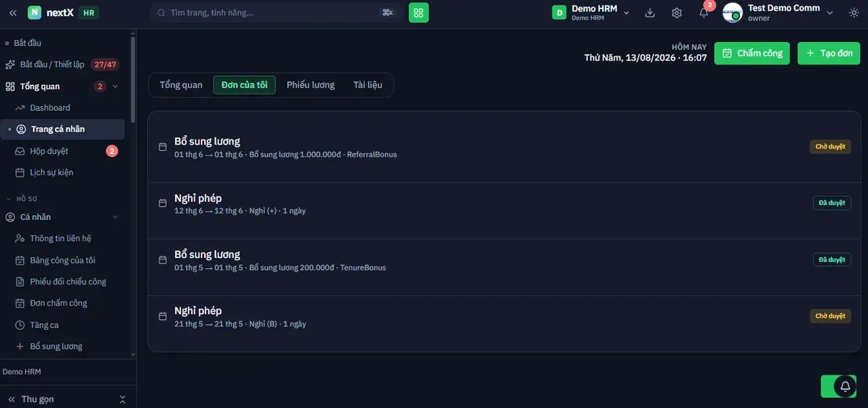868x408 pixels.
Task: Open the Test Demo Comm account dropdown
Action: 778,13
